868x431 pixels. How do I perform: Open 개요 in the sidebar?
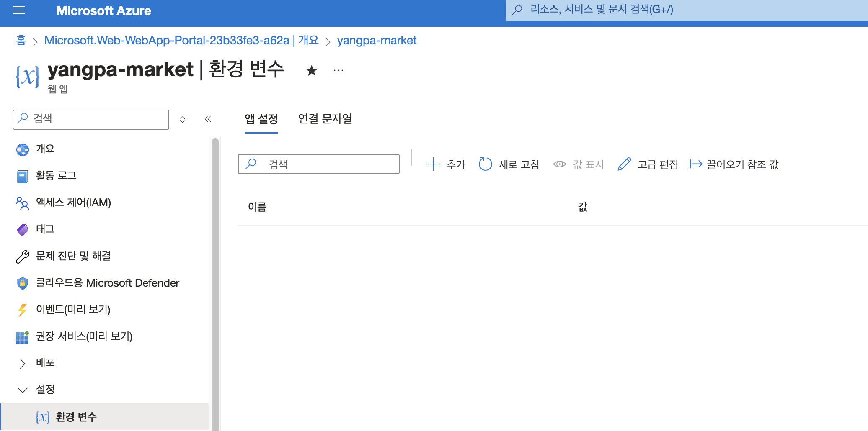45,149
